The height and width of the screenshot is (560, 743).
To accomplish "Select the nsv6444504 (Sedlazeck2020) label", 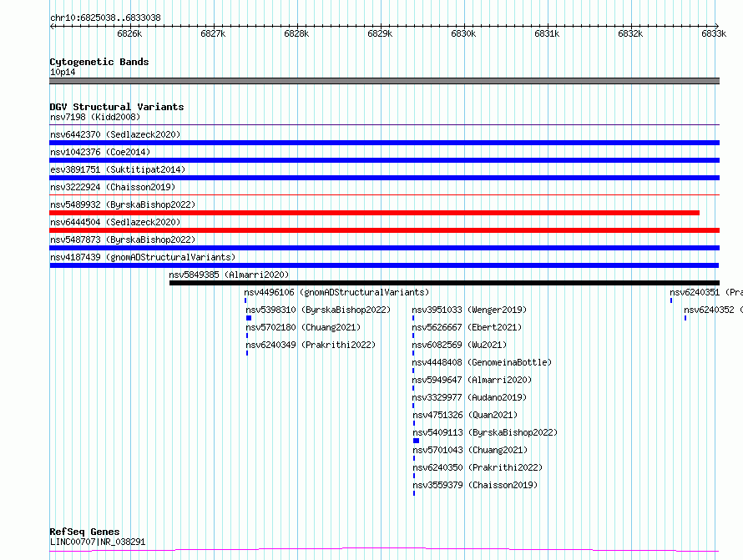I will point(115,222).
